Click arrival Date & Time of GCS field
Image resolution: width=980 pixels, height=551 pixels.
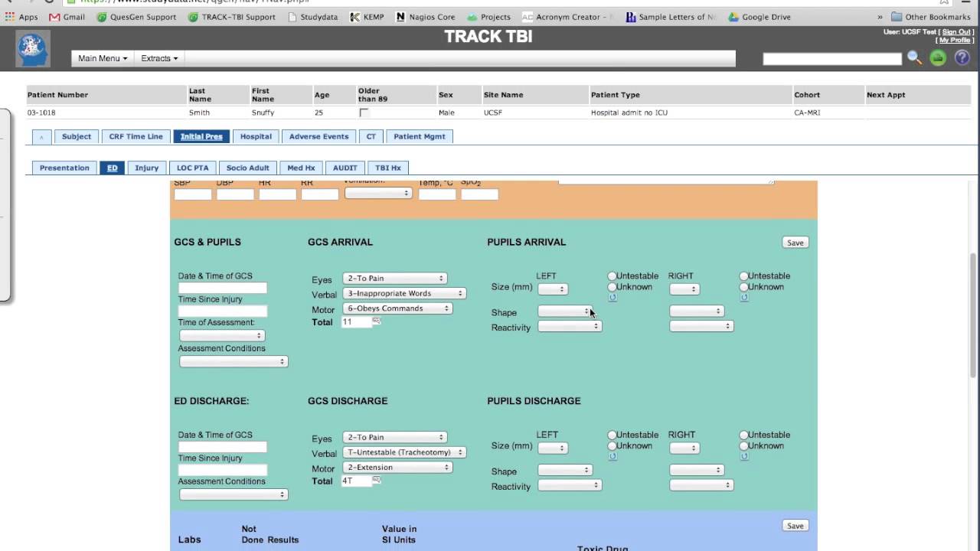pyautogui.click(x=222, y=288)
